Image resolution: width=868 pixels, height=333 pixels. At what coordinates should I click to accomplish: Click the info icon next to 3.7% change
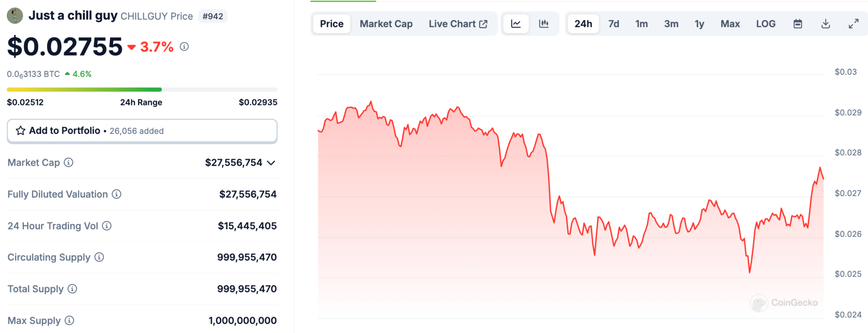click(184, 47)
